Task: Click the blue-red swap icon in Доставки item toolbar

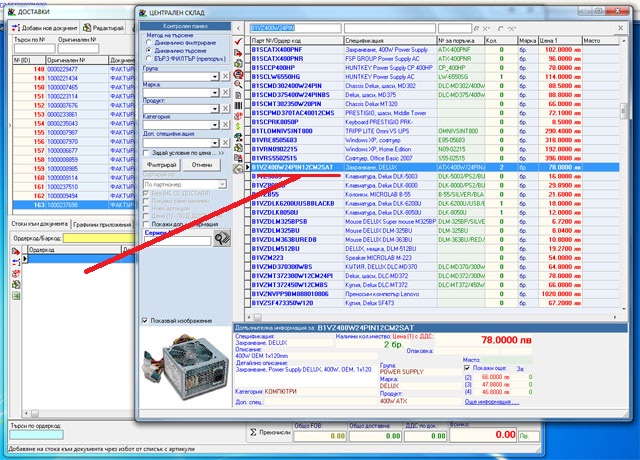Action: (16, 262)
